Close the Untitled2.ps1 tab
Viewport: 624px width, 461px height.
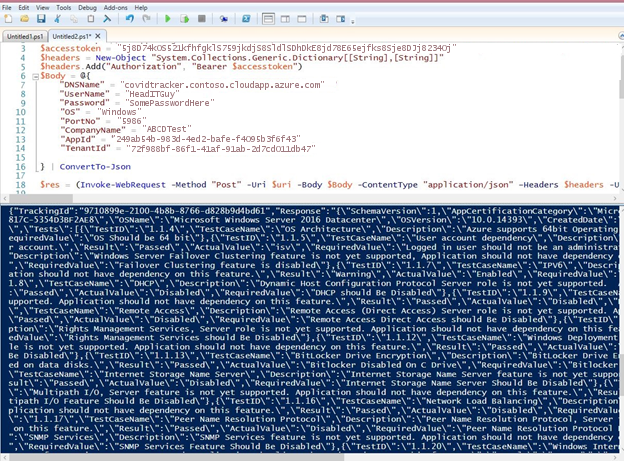coord(98,36)
